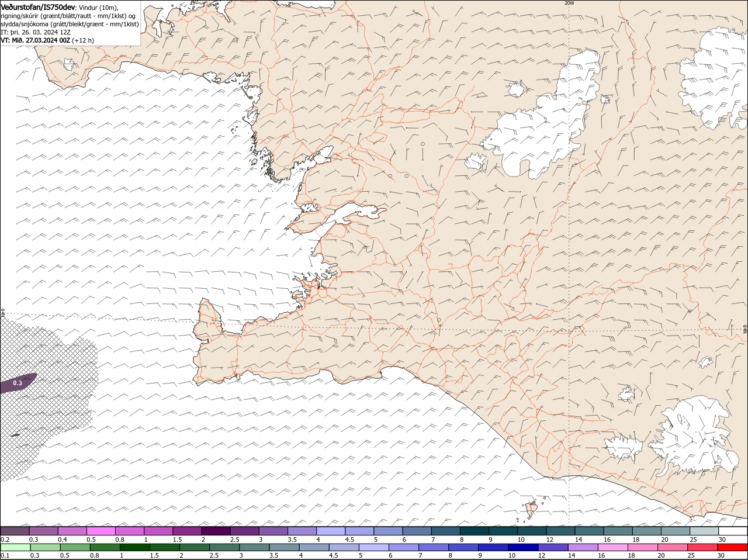
Task: Click the 'slydda/snjókoma (grátt/bleikt/grænt - mm/1klst)' line
Action: [70, 24]
